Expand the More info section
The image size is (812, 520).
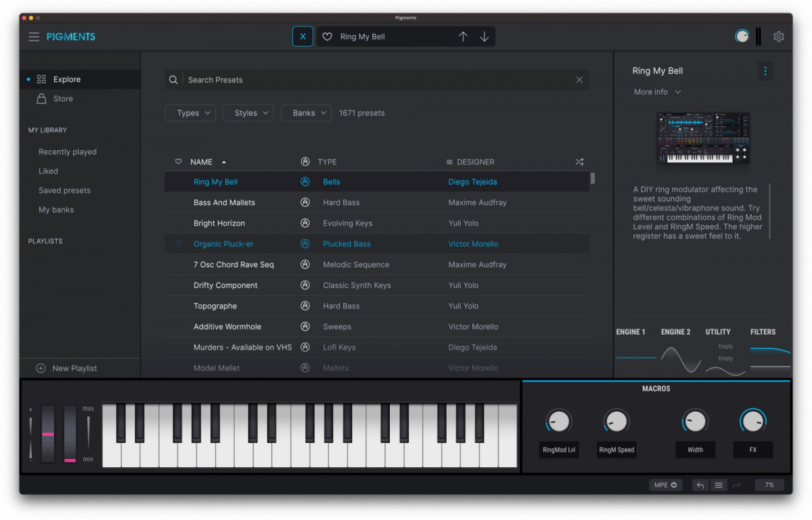coord(656,91)
